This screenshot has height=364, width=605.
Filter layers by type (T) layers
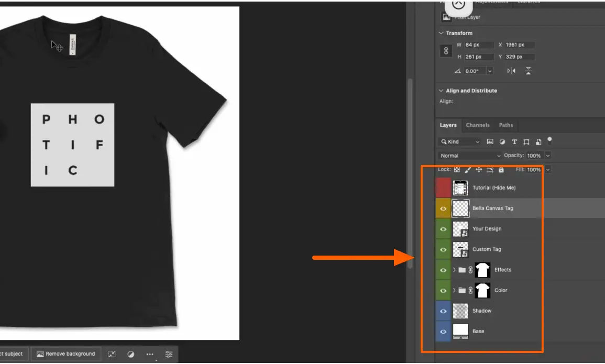pos(514,141)
